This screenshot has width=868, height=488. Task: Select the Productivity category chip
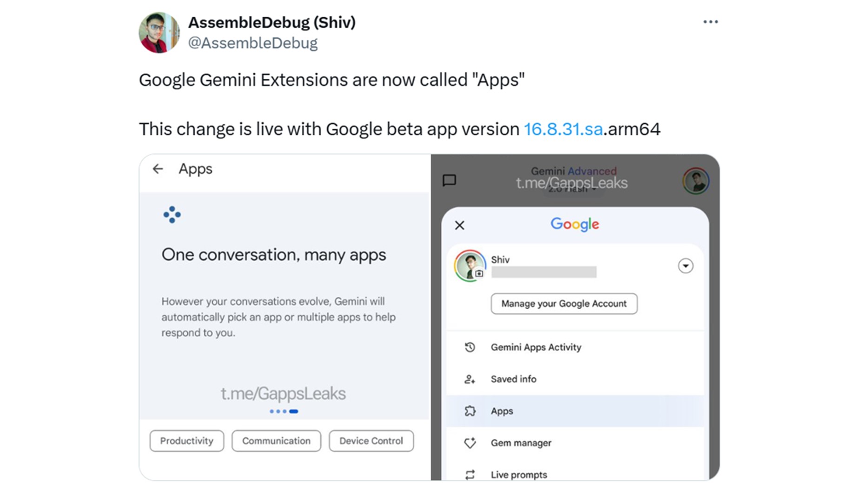[x=186, y=441]
